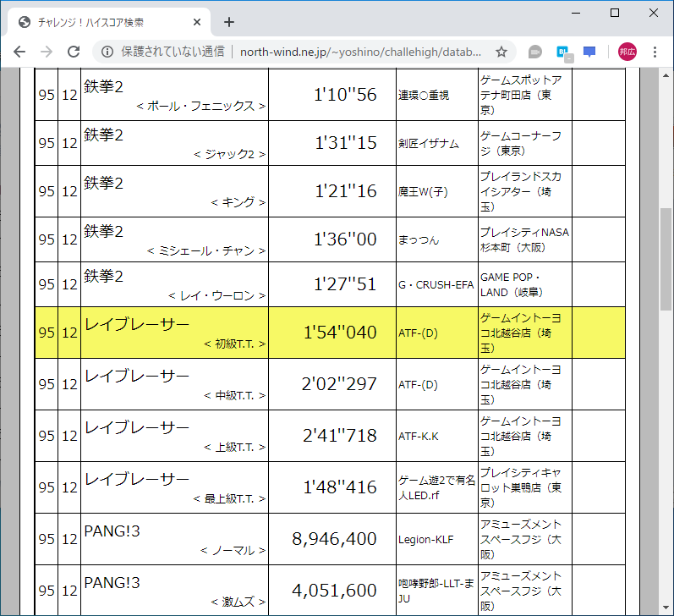Click the time 2'41"718

pyautogui.click(x=340, y=436)
